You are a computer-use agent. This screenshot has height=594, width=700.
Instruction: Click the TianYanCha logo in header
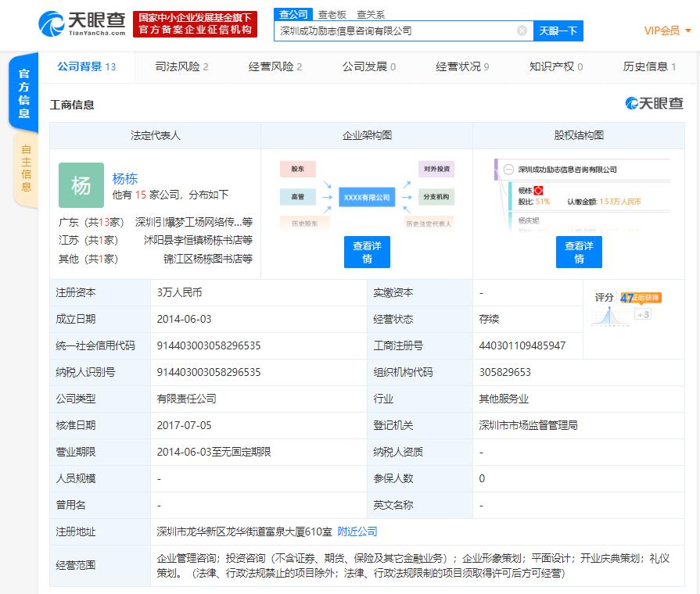tap(82, 23)
